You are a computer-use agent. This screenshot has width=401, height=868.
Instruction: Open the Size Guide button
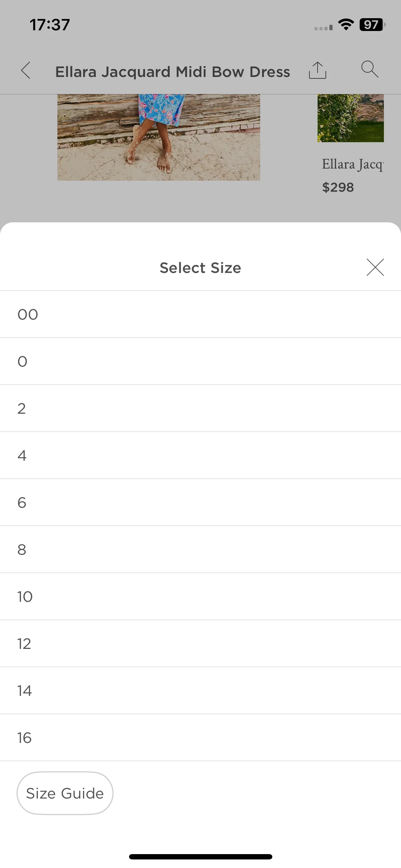tap(65, 793)
